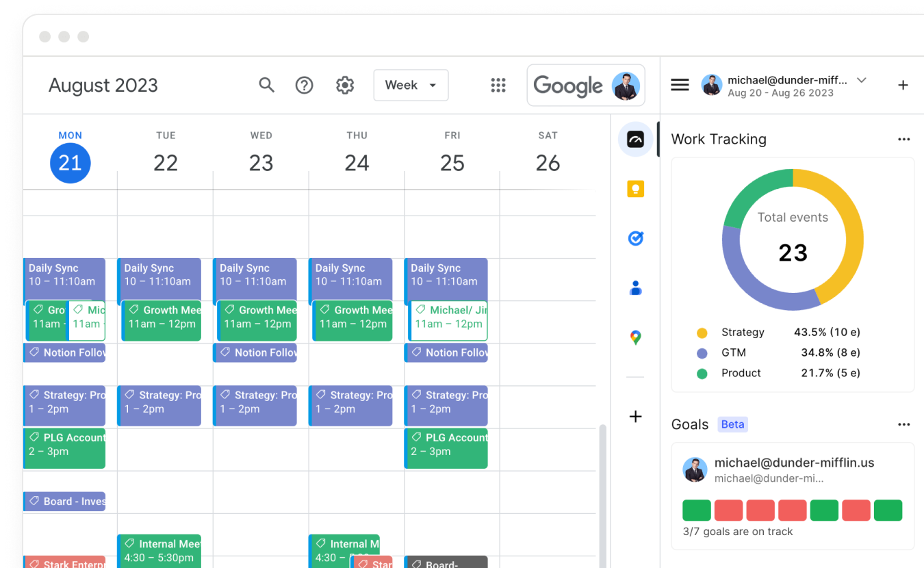Open the Google Keep notes icon
The width and height of the screenshot is (924, 568).
635,189
